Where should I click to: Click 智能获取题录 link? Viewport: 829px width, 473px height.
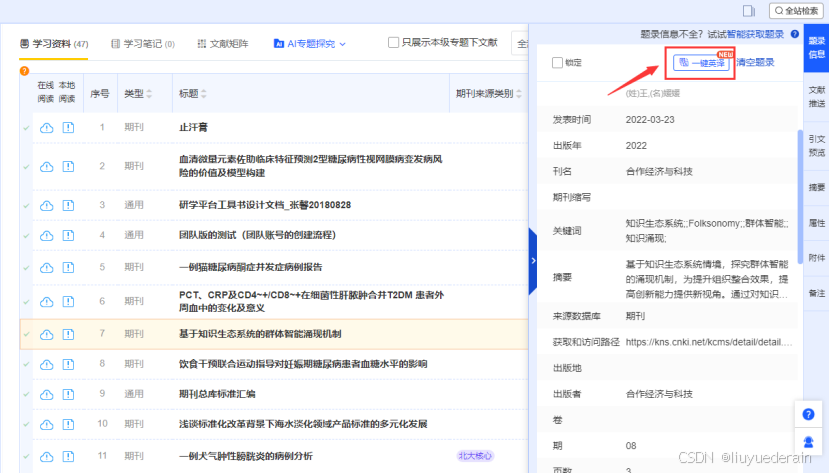point(755,34)
